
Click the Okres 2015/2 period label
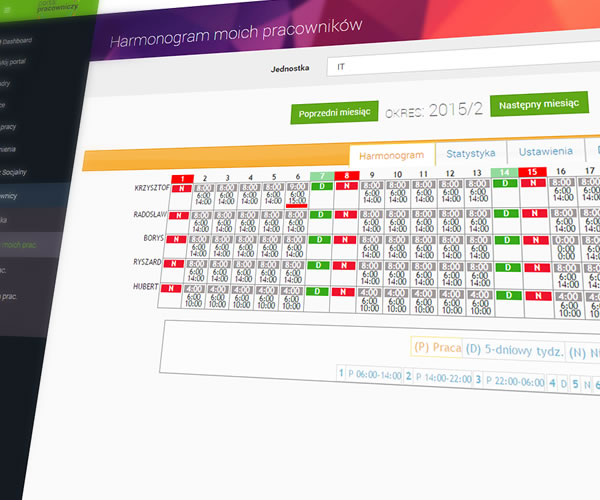tap(434, 111)
